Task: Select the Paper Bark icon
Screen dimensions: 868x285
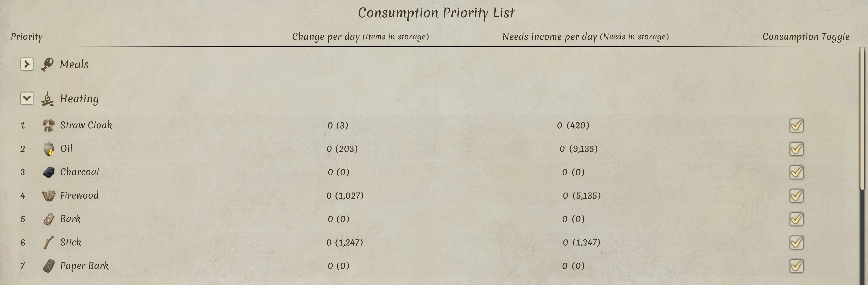Action: pos(49,266)
